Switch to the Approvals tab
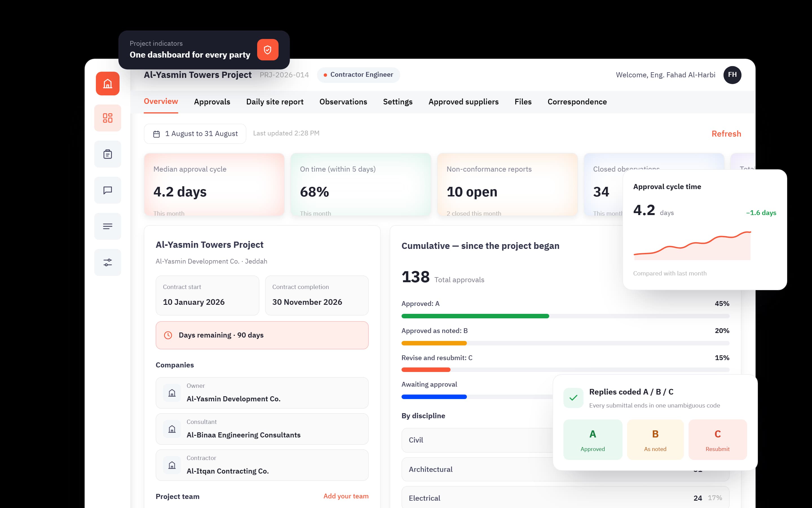This screenshot has height=508, width=812. coord(212,102)
